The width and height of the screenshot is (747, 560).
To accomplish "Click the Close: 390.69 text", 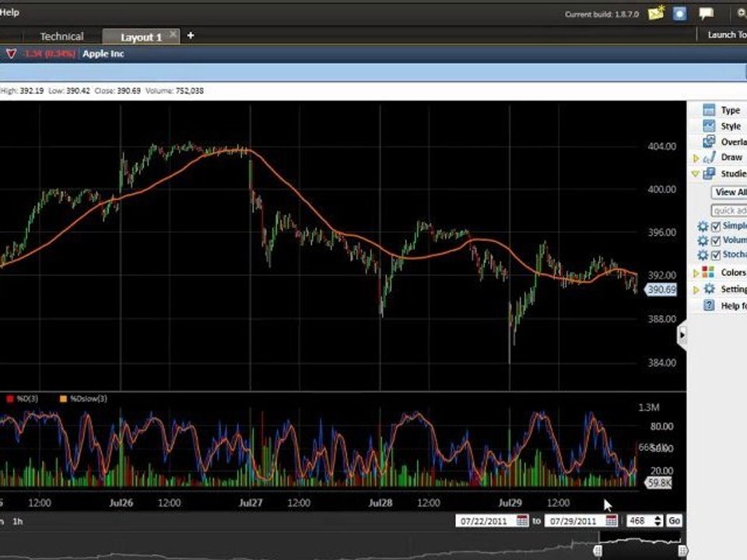I will coord(117,90).
